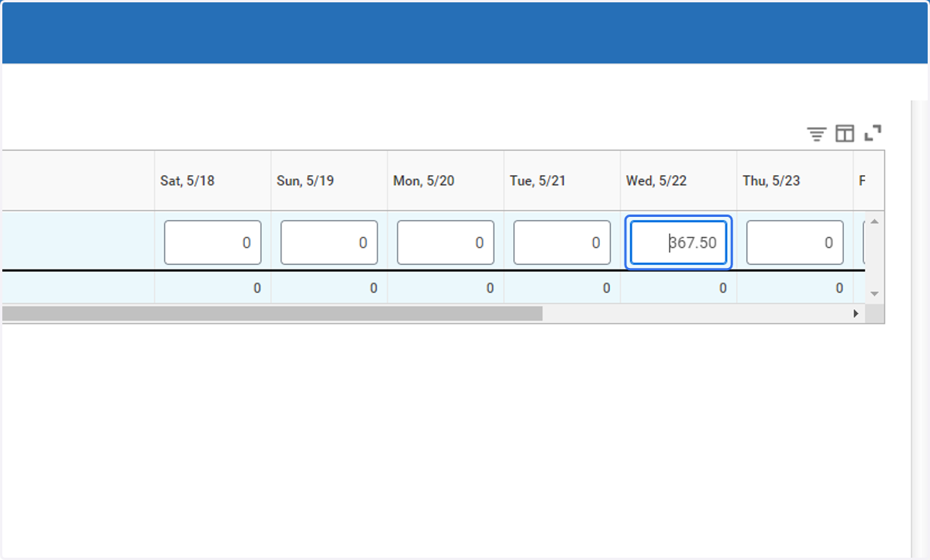
Task: Click the Sun, 5/19 column header
Action: tap(329, 180)
